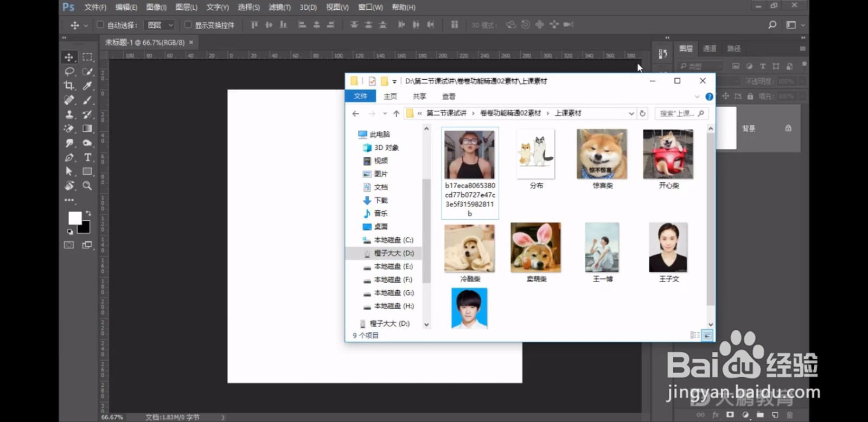Toggle Quick Mask mode
The height and width of the screenshot is (422, 868).
tap(69, 245)
